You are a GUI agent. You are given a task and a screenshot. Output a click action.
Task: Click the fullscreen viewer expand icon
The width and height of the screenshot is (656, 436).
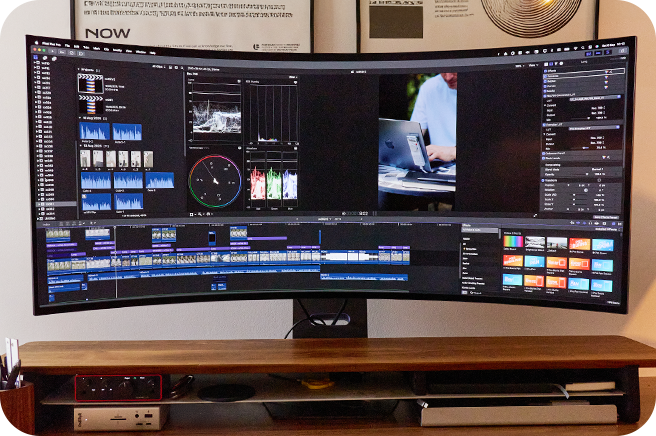(x=536, y=213)
